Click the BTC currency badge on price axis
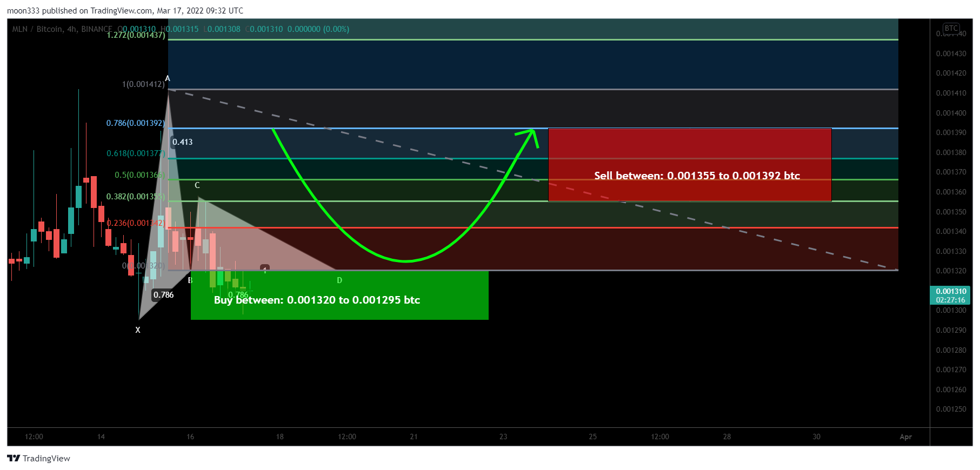The image size is (980, 470). click(951, 28)
